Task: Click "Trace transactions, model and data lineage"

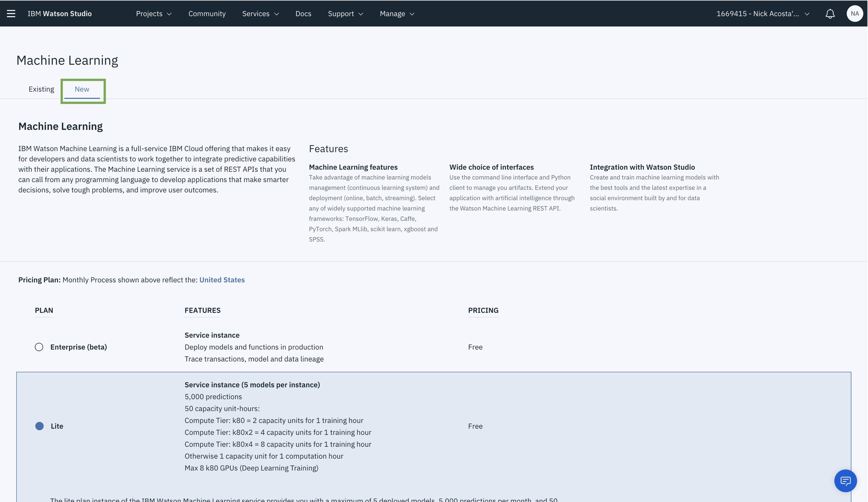Action: click(254, 359)
